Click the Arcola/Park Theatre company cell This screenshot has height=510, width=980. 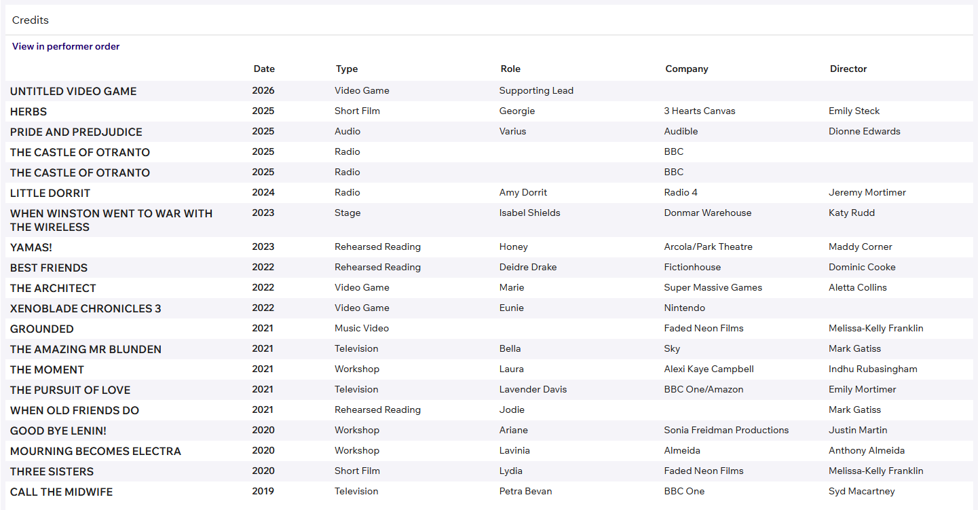coord(709,247)
